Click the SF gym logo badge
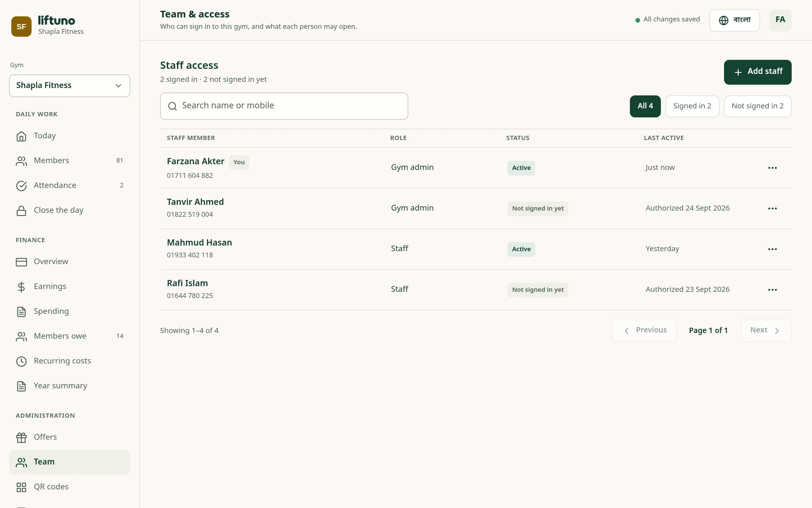Viewport: 812px width, 508px height. click(21, 26)
